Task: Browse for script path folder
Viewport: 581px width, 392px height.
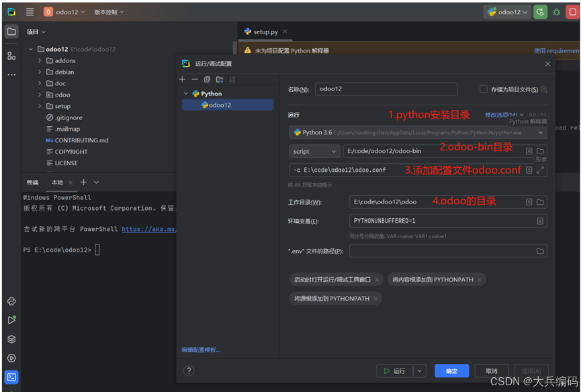Action: pyautogui.click(x=540, y=151)
